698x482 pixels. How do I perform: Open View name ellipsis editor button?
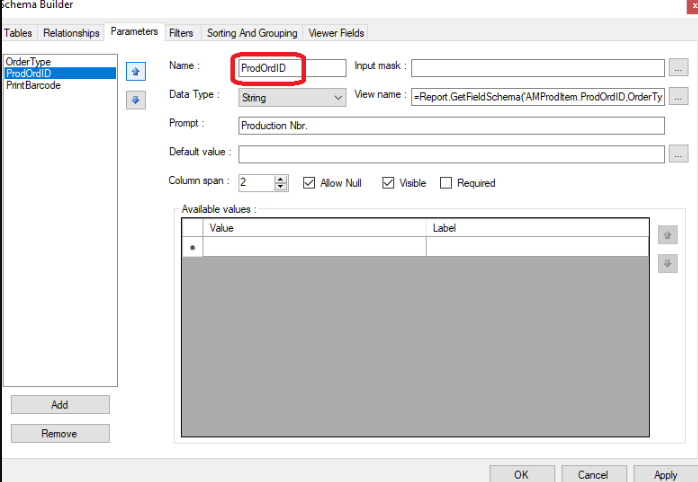pos(679,97)
